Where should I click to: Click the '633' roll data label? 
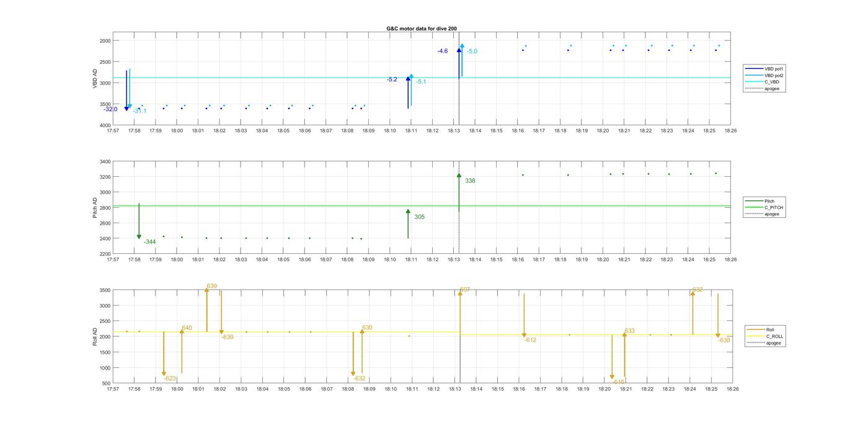tap(629, 331)
